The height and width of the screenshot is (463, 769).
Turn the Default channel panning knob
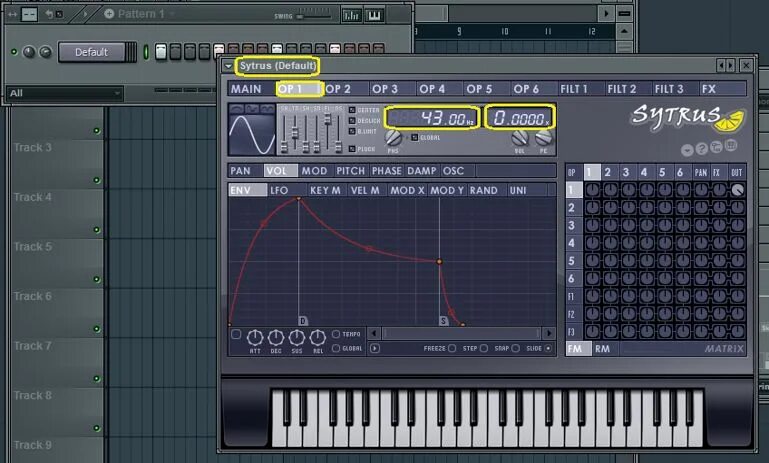click(29, 52)
